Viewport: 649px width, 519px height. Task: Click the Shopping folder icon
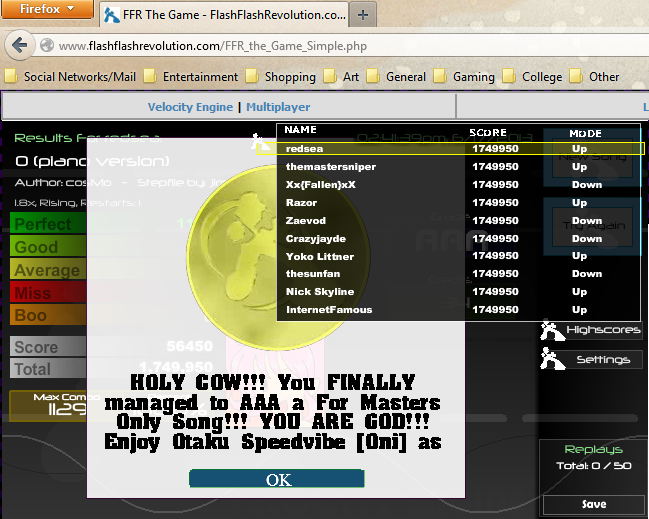(252, 76)
